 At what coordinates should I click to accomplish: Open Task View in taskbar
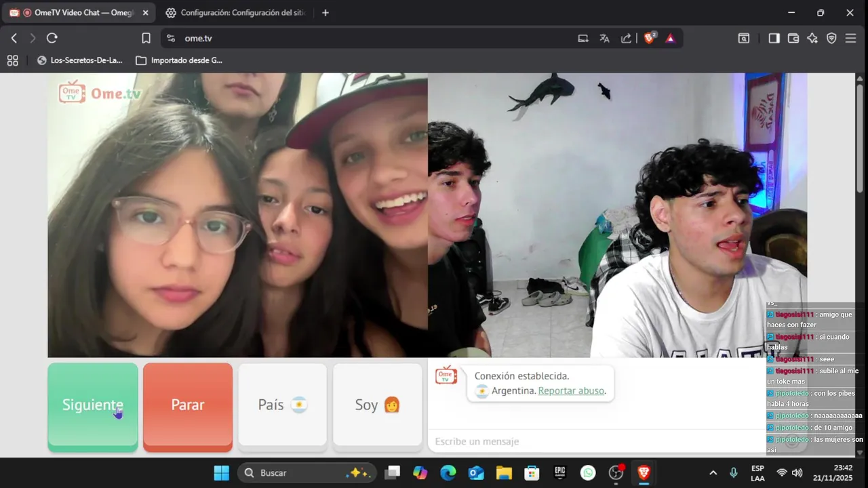[392, 473]
